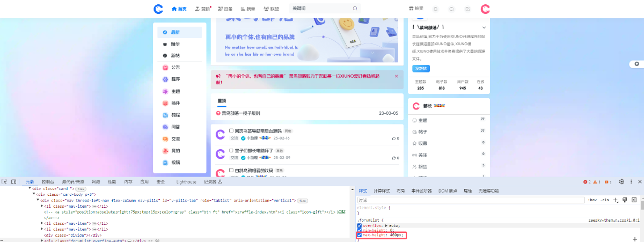The height and width of the screenshot is (242, 644).
Task: Open the 问答 forum icon
Action: click(x=165, y=127)
